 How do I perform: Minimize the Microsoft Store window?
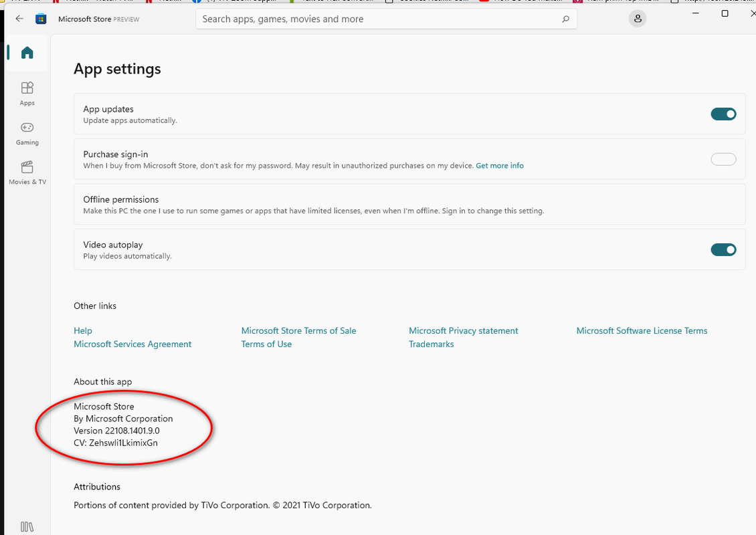click(695, 13)
